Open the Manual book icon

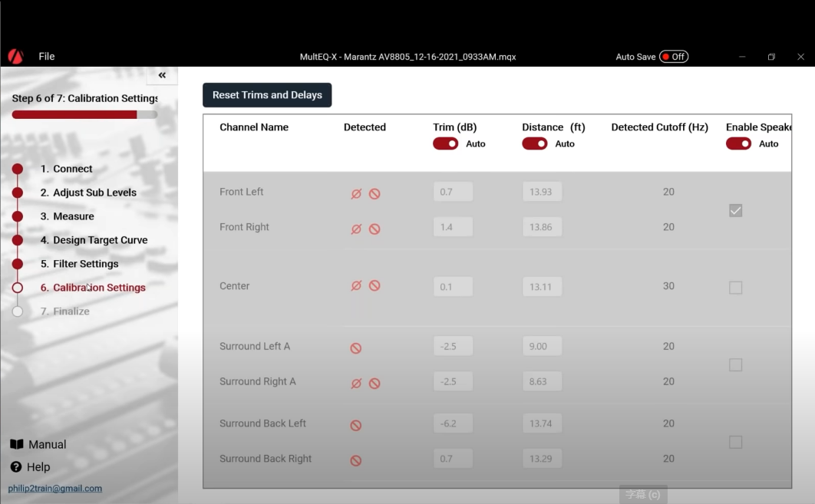pos(16,444)
